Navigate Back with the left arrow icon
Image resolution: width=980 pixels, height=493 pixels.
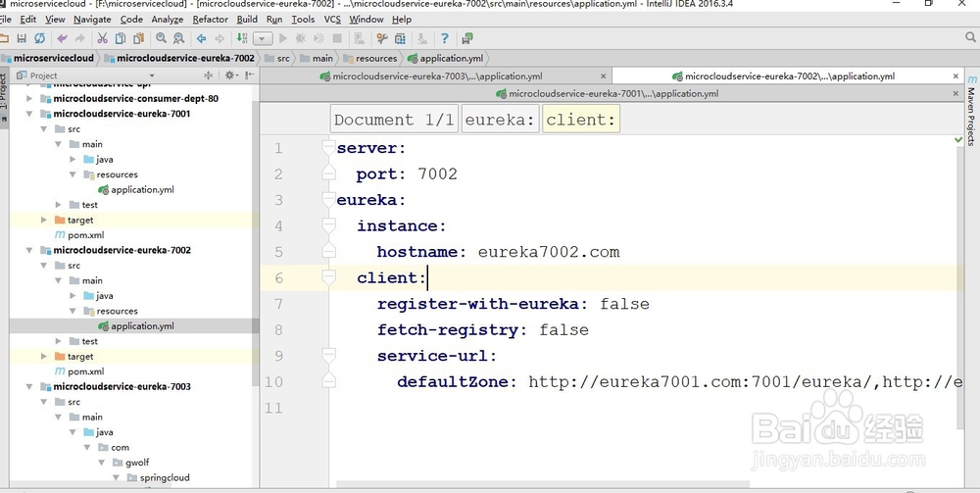pyautogui.click(x=201, y=39)
